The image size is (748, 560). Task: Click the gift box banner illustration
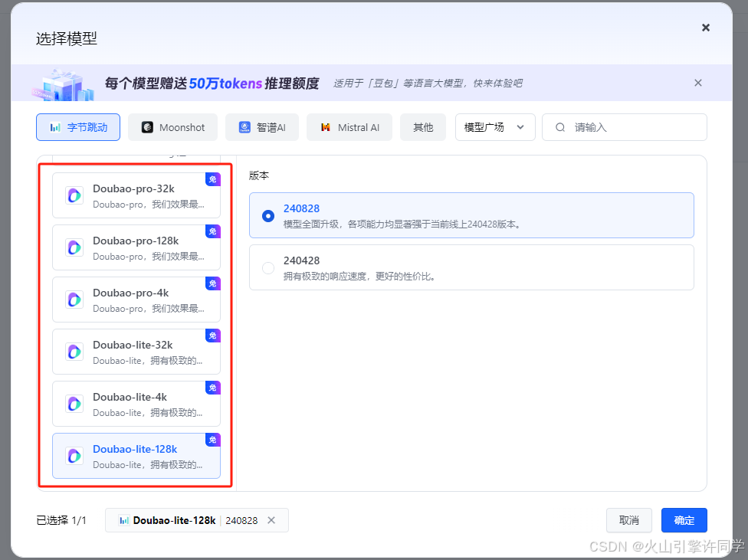coord(64,84)
